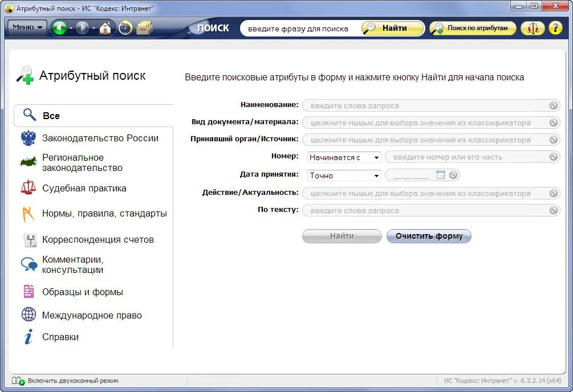The width and height of the screenshot is (573, 392).
Task: Click the pink document forms icon
Action: pos(29,292)
